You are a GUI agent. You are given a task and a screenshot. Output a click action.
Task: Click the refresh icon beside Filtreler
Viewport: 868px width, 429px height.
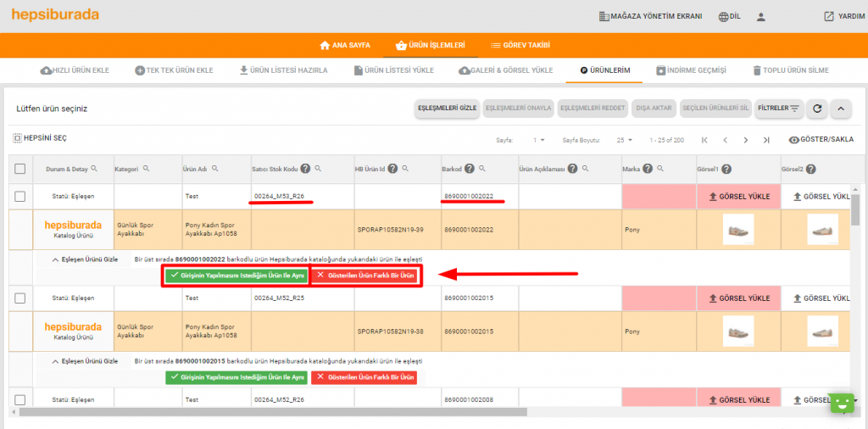point(817,109)
